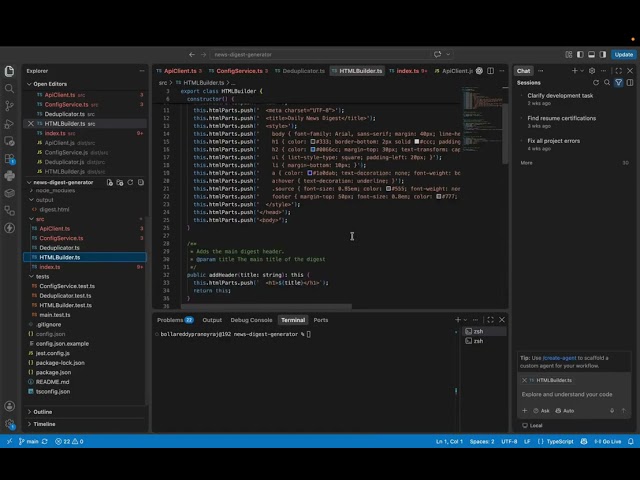Switch to the ConfigService.ts editor tab
Image resolution: width=640 pixels, height=480 pixels.
point(238,71)
